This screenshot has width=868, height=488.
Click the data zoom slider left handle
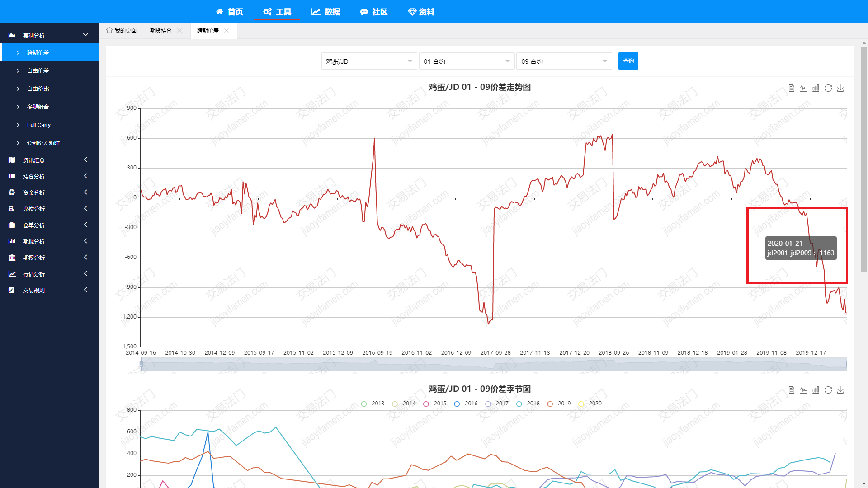pos(141,364)
